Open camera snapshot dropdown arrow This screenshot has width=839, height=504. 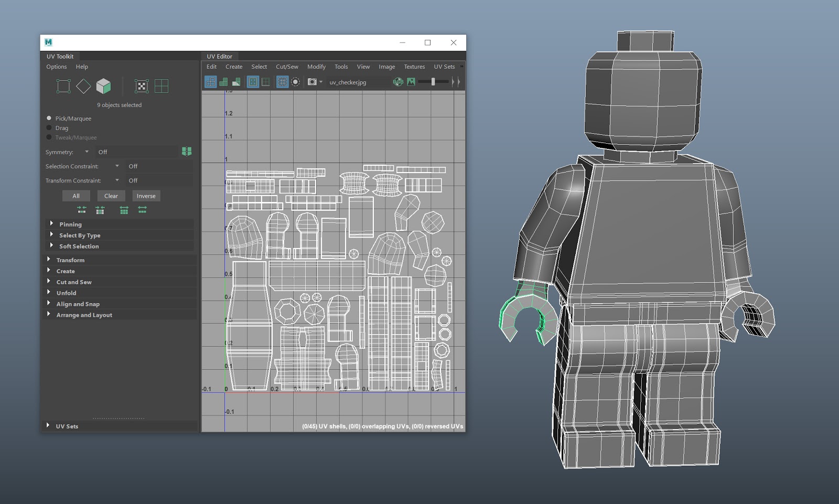coord(321,82)
